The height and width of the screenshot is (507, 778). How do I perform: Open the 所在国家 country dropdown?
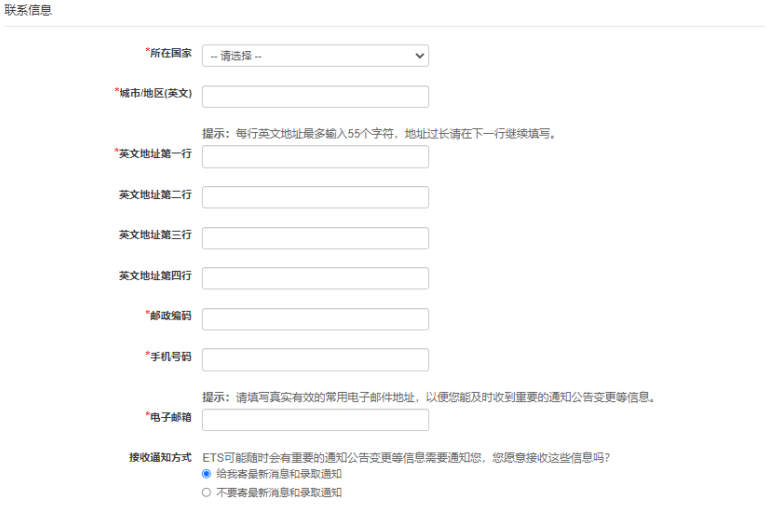[x=315, y=56]
